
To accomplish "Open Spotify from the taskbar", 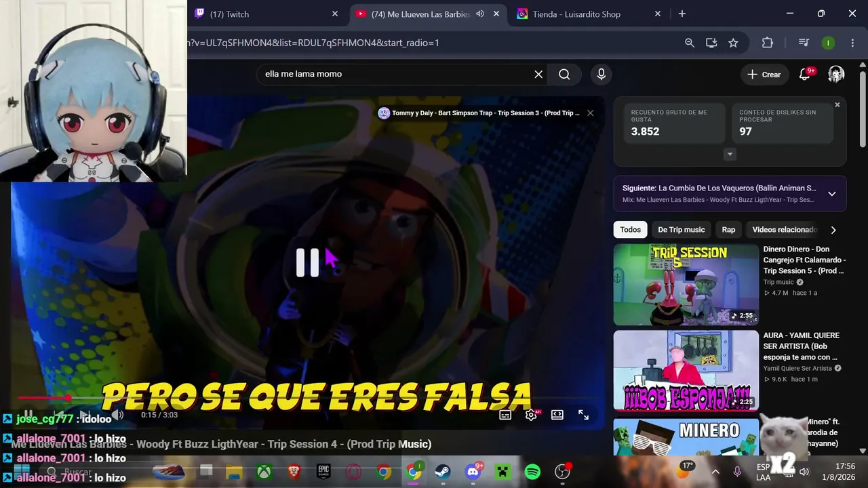I will click(532, 472).
